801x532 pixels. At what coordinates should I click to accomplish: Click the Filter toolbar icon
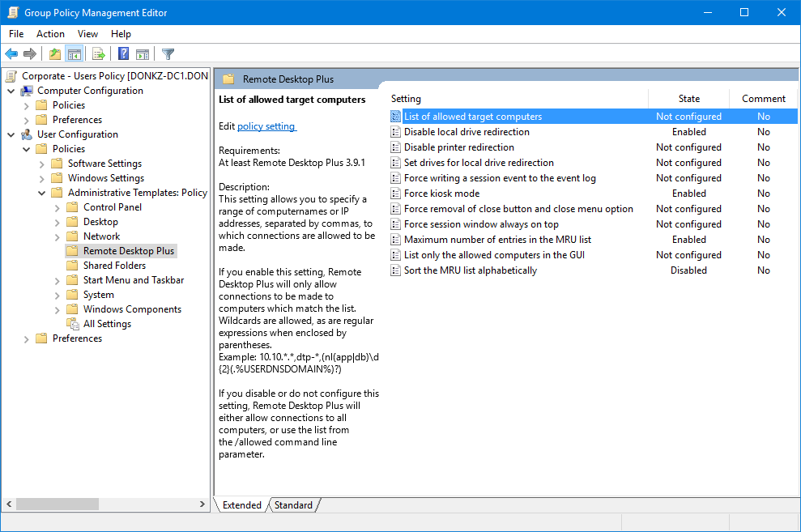pos(168,53)
